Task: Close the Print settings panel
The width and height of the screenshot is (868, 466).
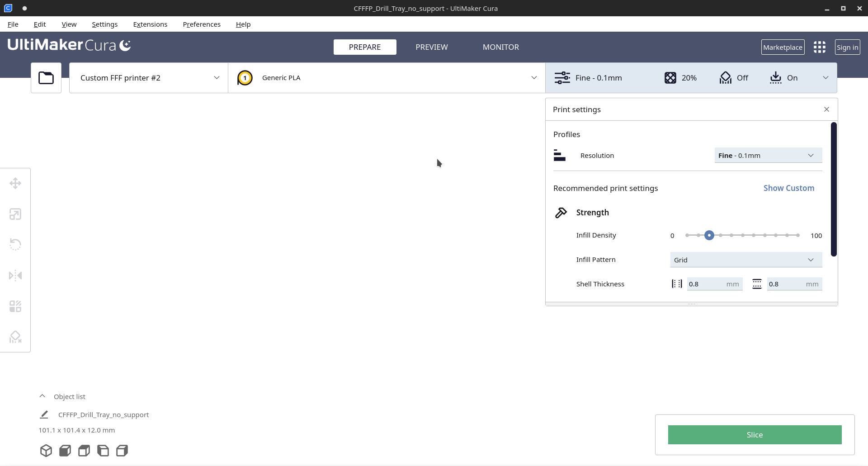Action: pyautogui.click(x=826, y=109)
